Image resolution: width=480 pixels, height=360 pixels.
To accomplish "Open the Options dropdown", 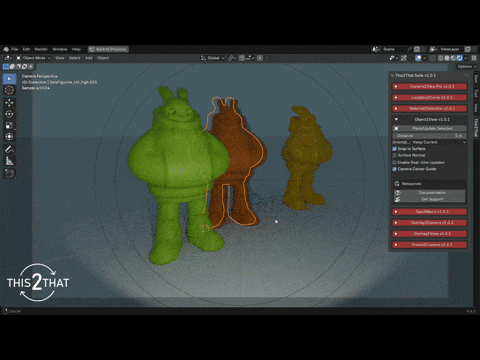I will (466, 67).
